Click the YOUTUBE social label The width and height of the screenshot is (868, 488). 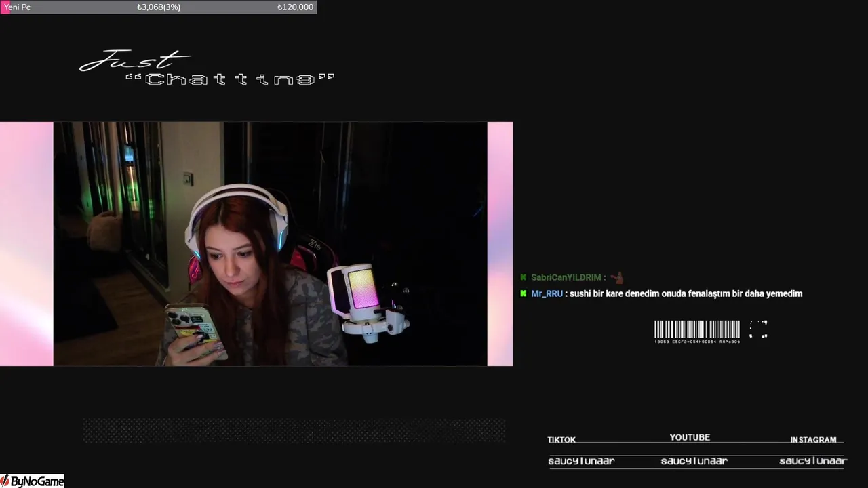click(x=690, y=438)
